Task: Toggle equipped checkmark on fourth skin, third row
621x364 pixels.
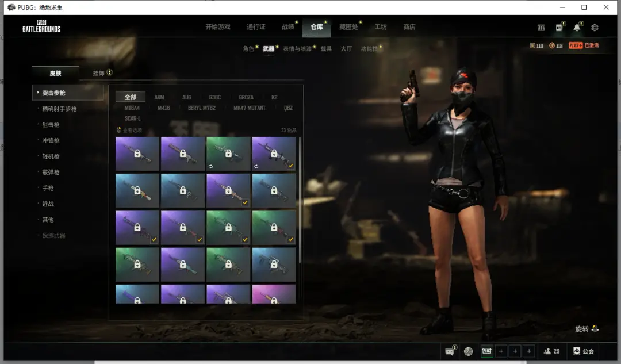Action: pyautogui.click(x=291, y=239)
